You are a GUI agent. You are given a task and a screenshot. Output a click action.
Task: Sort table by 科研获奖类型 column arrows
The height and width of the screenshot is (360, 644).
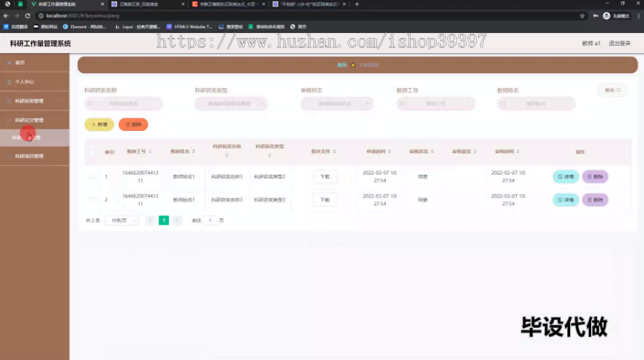270,156
